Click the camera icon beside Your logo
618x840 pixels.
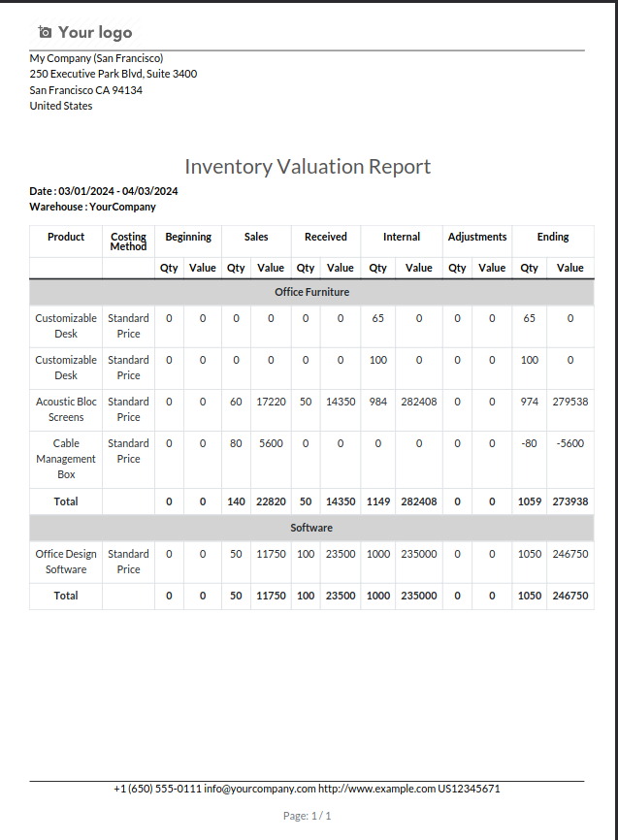point(45,32)
